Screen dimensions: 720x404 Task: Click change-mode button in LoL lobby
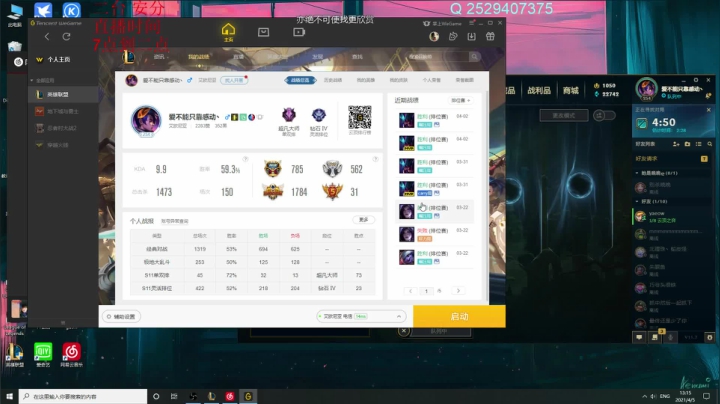[x=564, y=115]
